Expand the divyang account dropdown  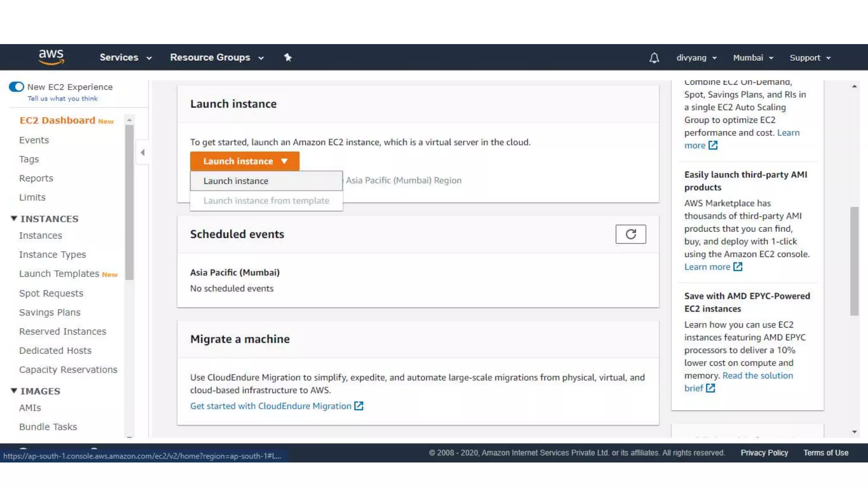click(696, 58)
